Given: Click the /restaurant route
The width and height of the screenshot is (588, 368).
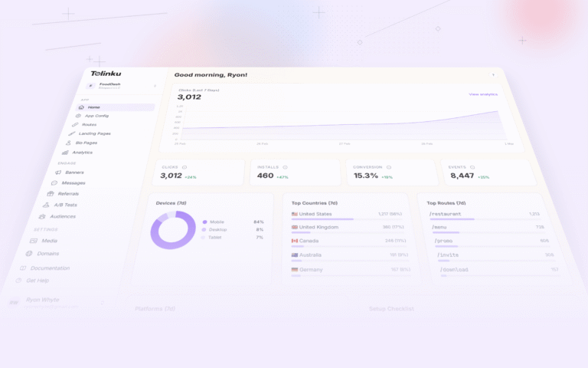Looking at the screenshot, I should [445, 214].
